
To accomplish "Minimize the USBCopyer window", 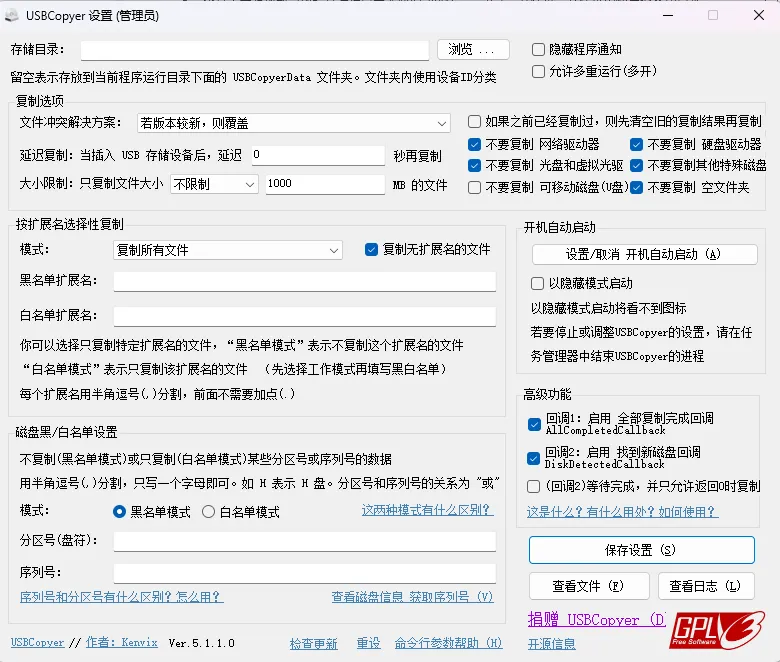I will point(668,15).
